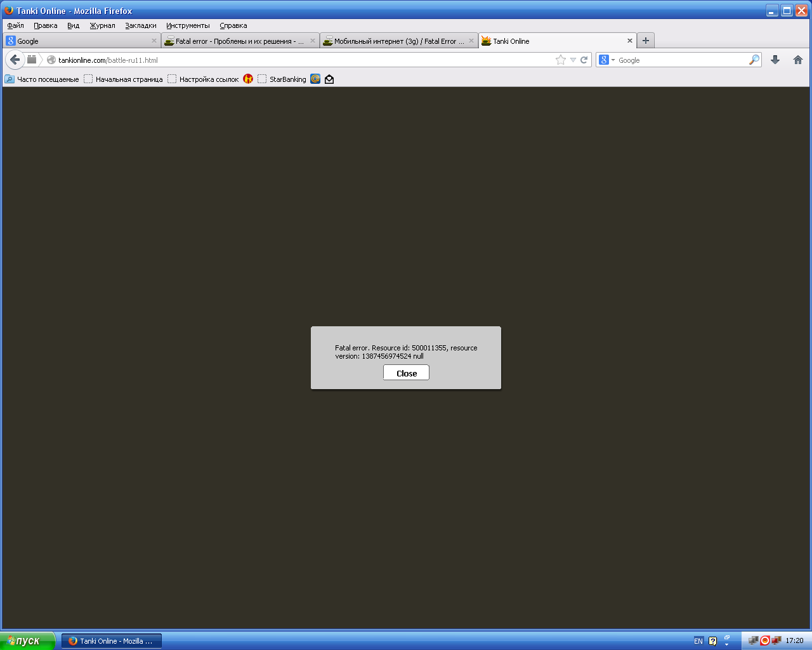The width and height of the screenshot is (812, 650).
Task: Open the search engine selector dropdown
Action: click(x=607, y=60)
